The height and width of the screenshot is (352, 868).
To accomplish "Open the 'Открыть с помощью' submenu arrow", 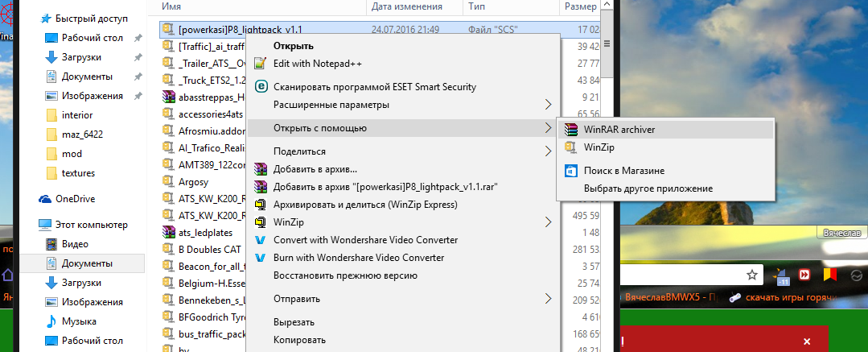I will 548,128.
